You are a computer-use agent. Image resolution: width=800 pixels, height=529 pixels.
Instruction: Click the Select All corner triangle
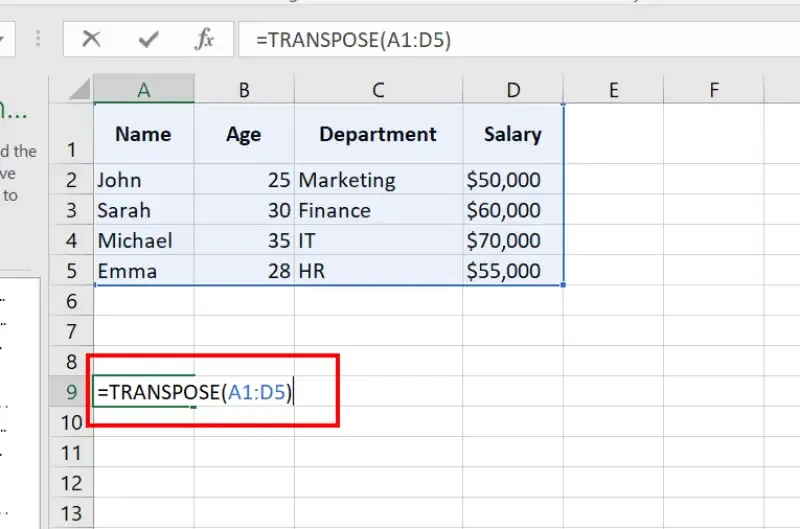79,89
